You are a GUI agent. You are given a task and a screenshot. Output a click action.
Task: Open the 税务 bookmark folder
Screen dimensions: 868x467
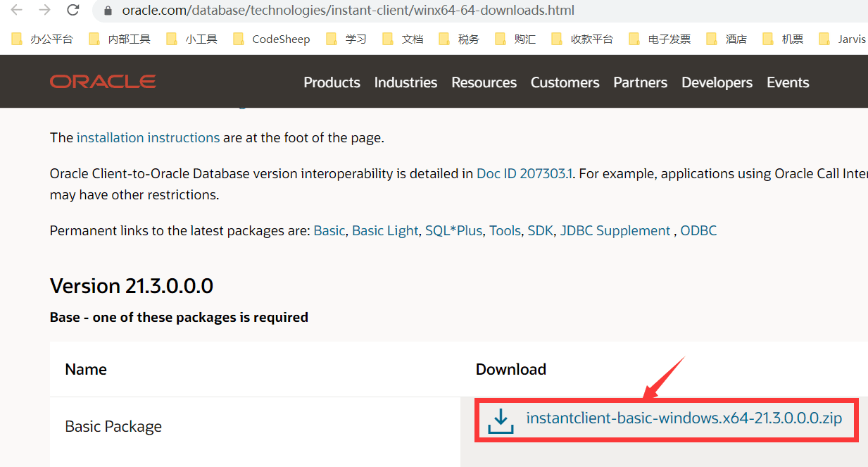coord(459,39)
